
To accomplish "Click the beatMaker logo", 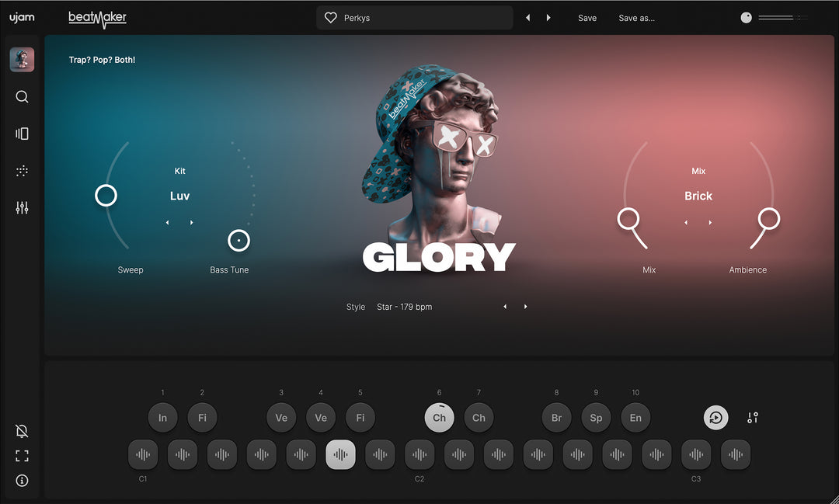I will (97, 19).
